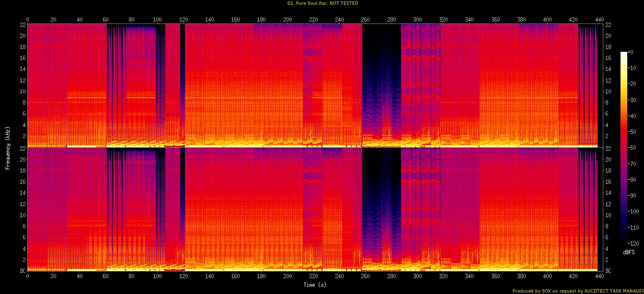644x294 pixels.
Task: Click the title text 'Pure Soul.flac: NOT TESTED'
Action: tap(322, 3)
